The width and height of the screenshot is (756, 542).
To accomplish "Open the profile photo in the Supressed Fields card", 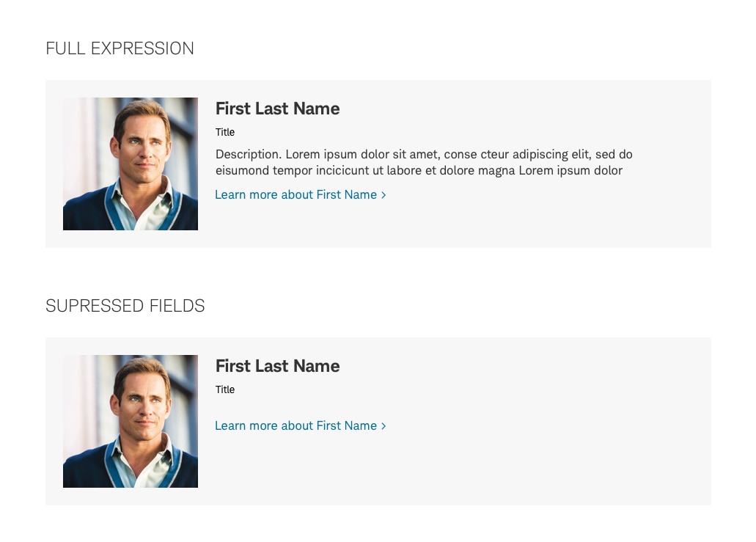I will [x=131, y=422].
